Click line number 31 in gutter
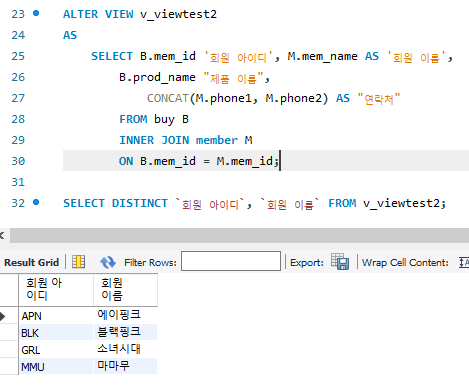The width and height of the screenshot is (469, 385). 18,182
